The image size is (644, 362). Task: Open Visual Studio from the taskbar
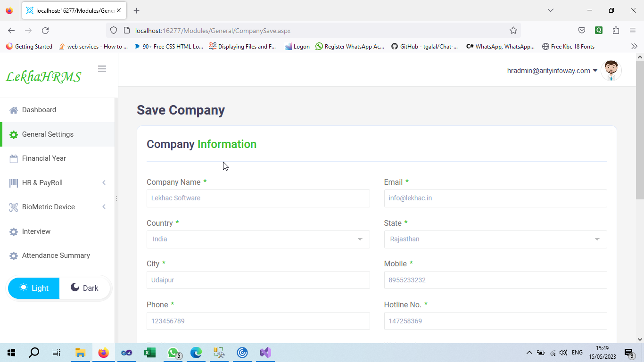point(265,353)
